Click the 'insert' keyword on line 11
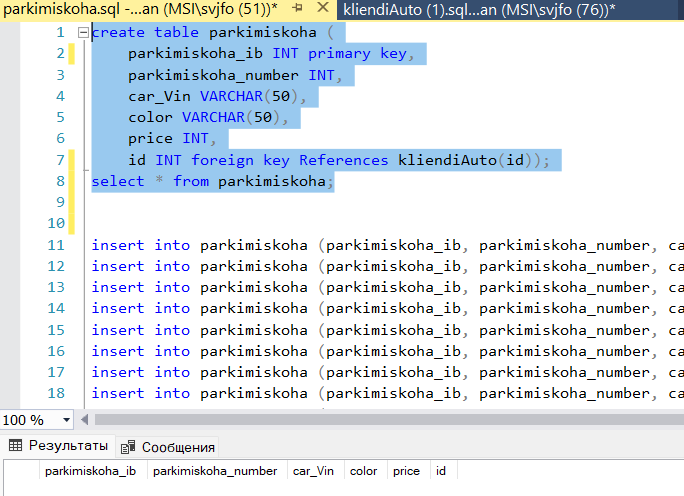The height and width of the screenshot is (496, 684). click(x=118, y=245)
